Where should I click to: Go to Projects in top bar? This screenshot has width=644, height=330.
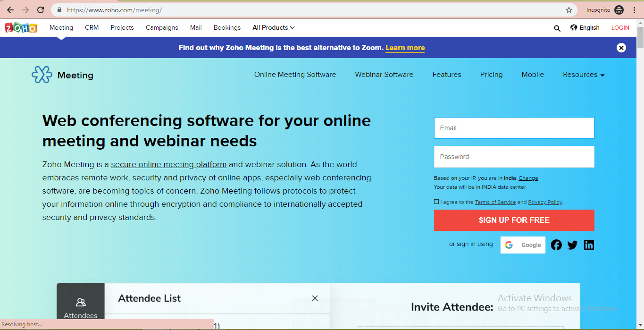click(122, 28)
